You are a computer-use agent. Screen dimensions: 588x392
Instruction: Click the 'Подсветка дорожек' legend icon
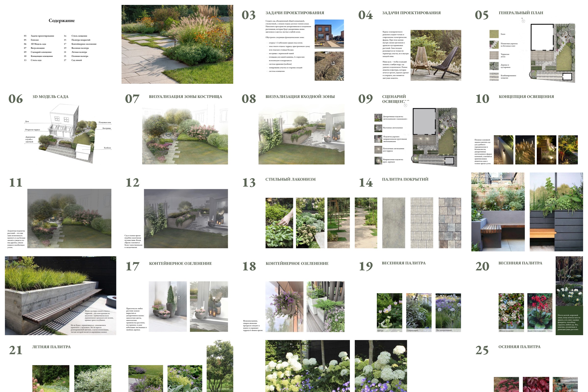(x=378, y=139)
